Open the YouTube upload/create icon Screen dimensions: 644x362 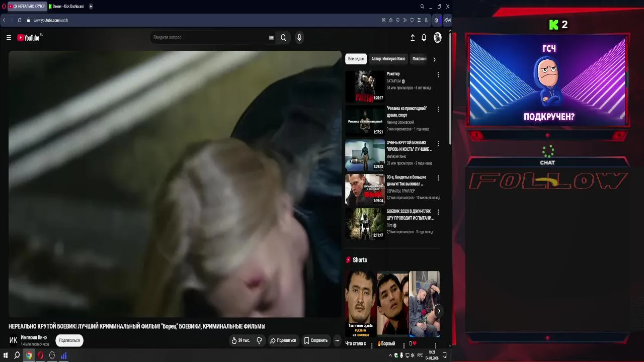(413, 38)
